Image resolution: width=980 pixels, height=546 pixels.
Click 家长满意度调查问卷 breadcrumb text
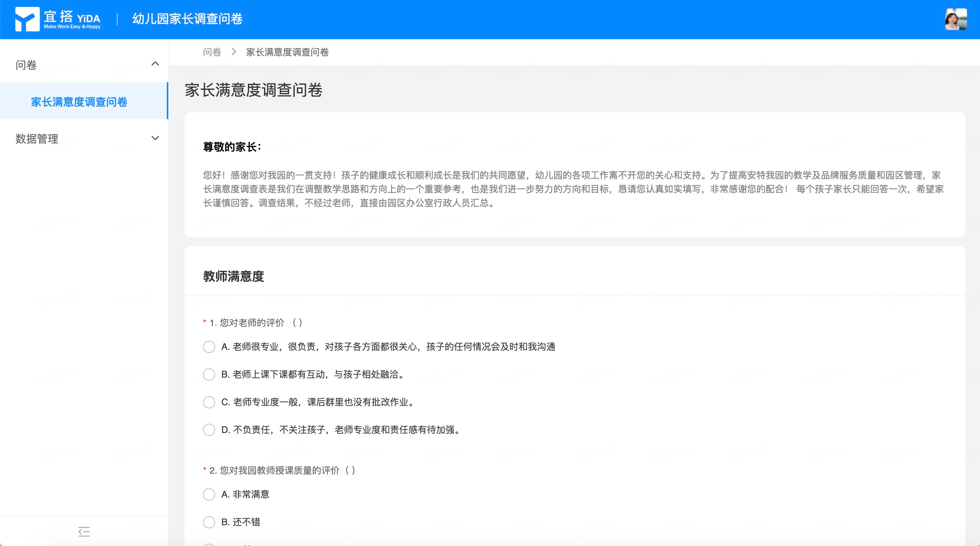coord(287,52)
